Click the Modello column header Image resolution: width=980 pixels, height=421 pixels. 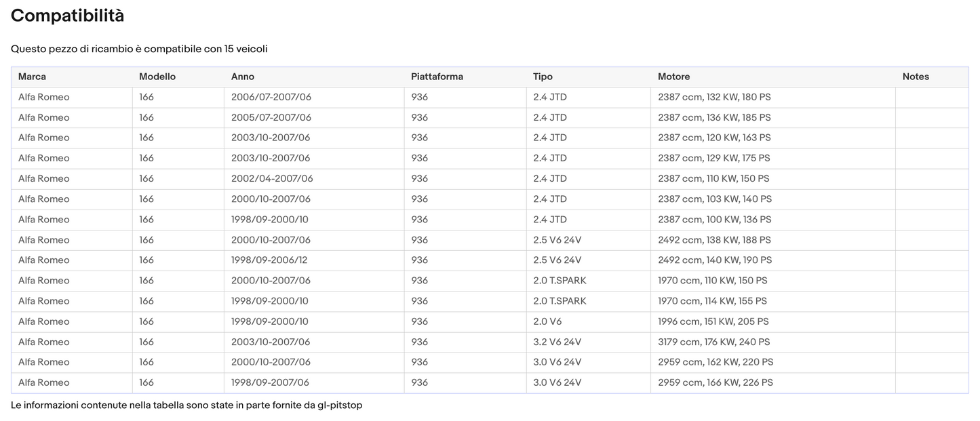point(157,77)
